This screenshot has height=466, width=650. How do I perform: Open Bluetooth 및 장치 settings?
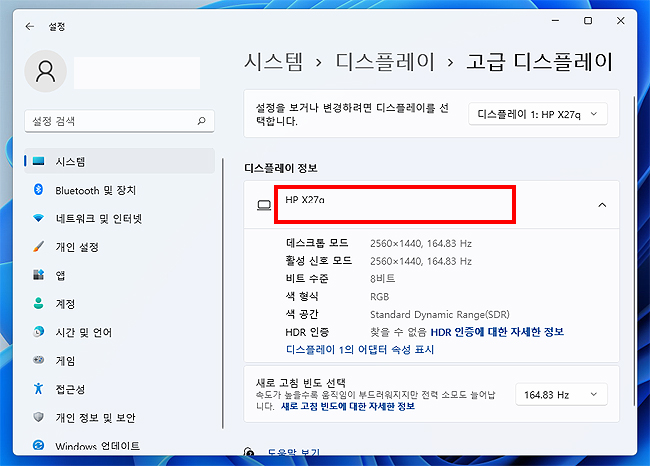pos(119,190)
